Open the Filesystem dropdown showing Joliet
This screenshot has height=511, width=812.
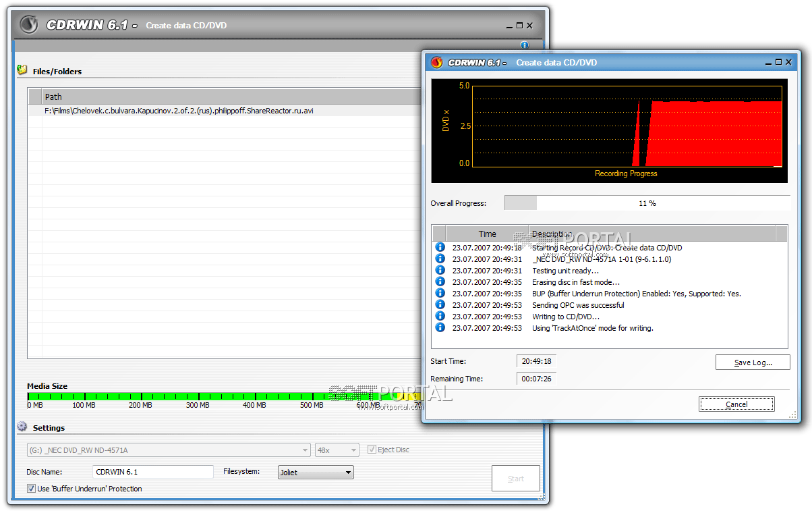coord(316,473)
